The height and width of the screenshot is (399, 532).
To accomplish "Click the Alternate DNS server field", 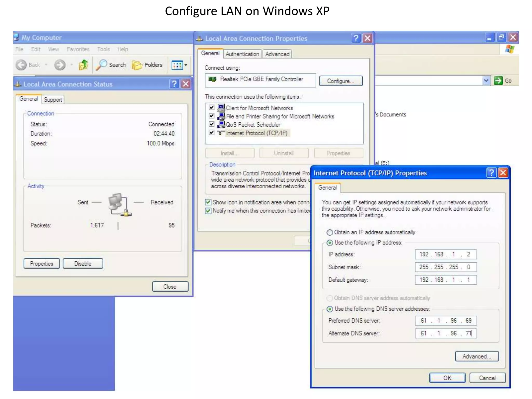I will pos(446,333).
